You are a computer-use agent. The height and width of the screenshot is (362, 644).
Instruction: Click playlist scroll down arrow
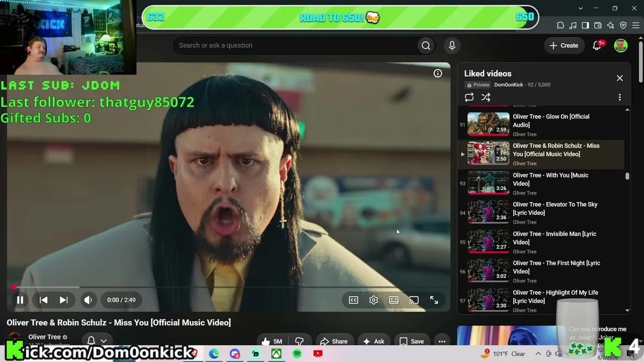tap(627, 311)
